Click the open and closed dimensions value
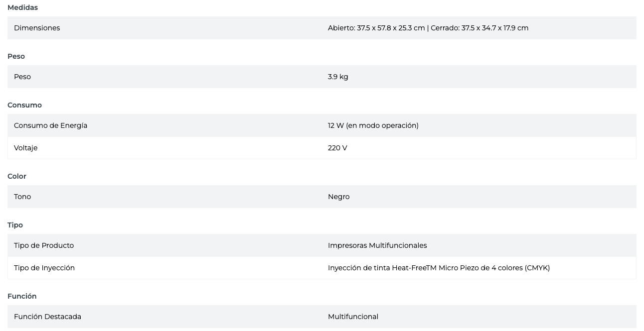 pos(428,28)
